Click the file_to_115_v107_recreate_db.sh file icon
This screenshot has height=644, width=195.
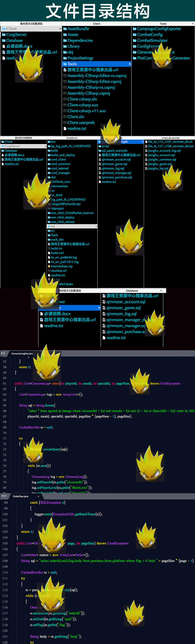coord(146,142)
